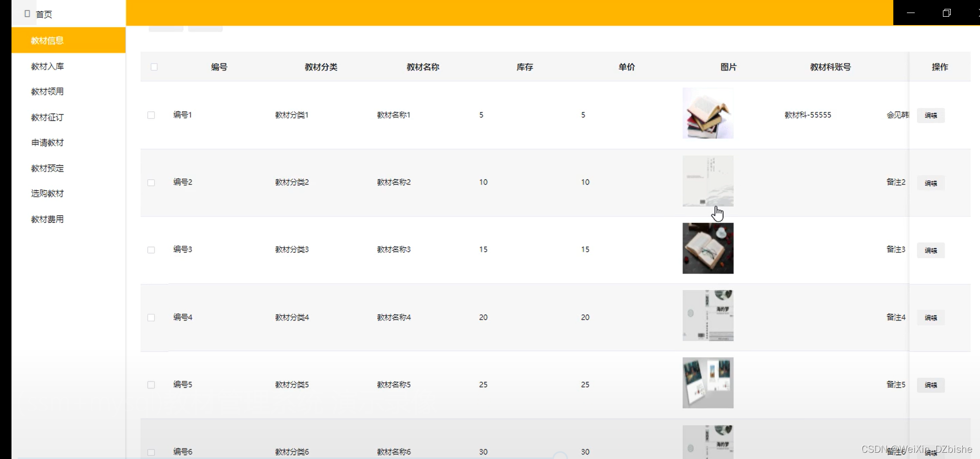980x459 pixels.
Task: Check the checkbox for row 编号3
Action: (x=151, y=250)
